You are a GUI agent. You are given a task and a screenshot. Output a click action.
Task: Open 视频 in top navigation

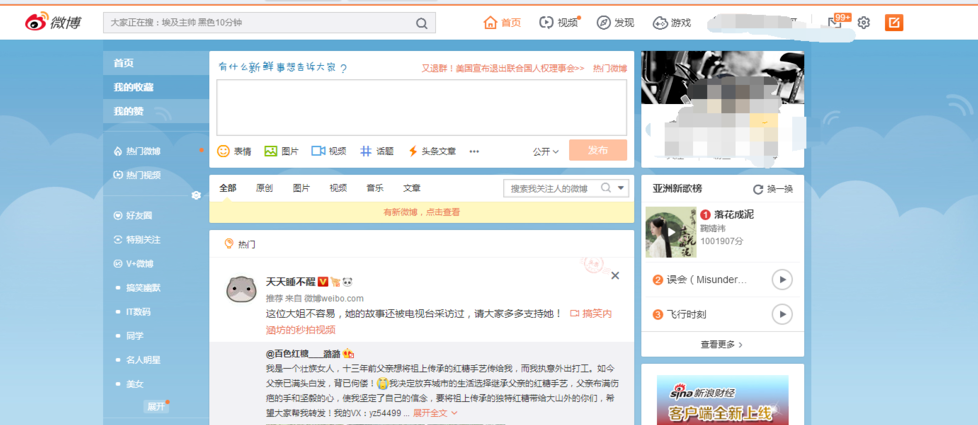[559, 22]
